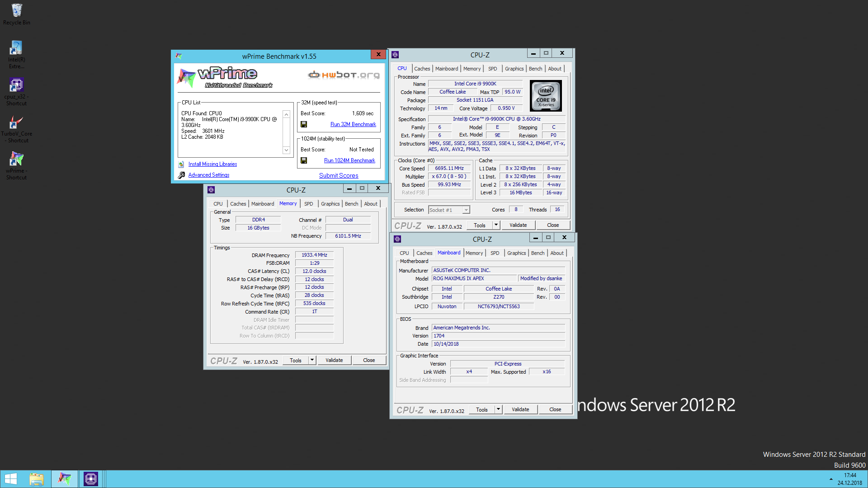This screenshot has width=868, height=488.
Task: Click Intel Core i9 logo in CPU-Z
Action: point(546,96)
